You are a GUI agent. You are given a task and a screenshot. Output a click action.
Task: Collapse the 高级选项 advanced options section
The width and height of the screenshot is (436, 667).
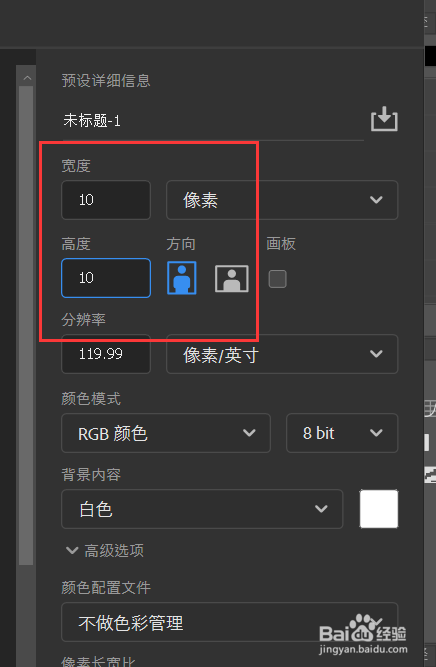click(x=105, y=550)
